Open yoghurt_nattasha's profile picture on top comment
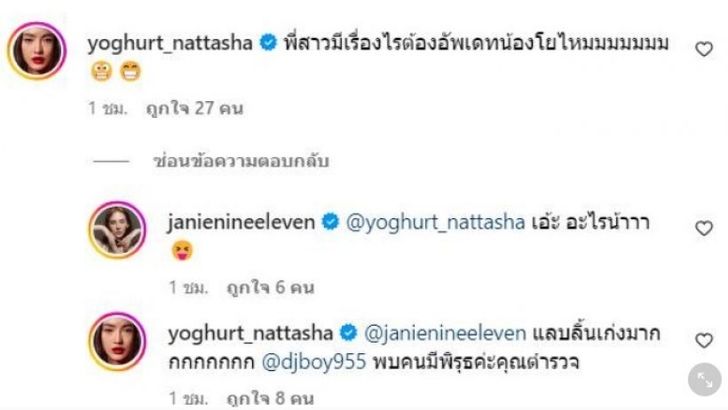 click(x=37, y=50)
